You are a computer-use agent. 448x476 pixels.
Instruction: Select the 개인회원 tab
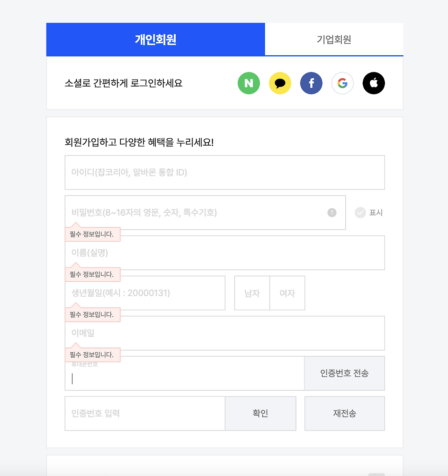coord(156,39)
